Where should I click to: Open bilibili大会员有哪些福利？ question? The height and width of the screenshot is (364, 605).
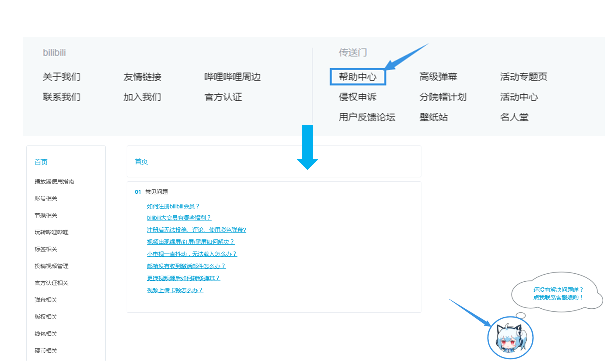click(179, 218)
